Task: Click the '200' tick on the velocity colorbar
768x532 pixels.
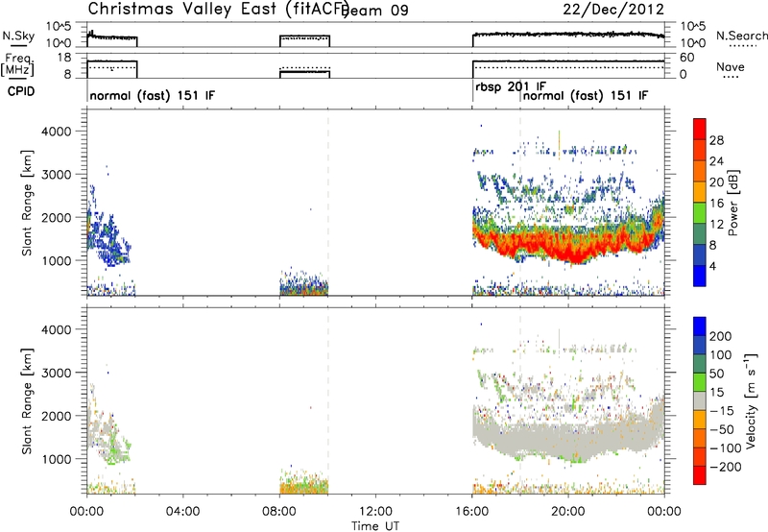Action: coord(721,336)
